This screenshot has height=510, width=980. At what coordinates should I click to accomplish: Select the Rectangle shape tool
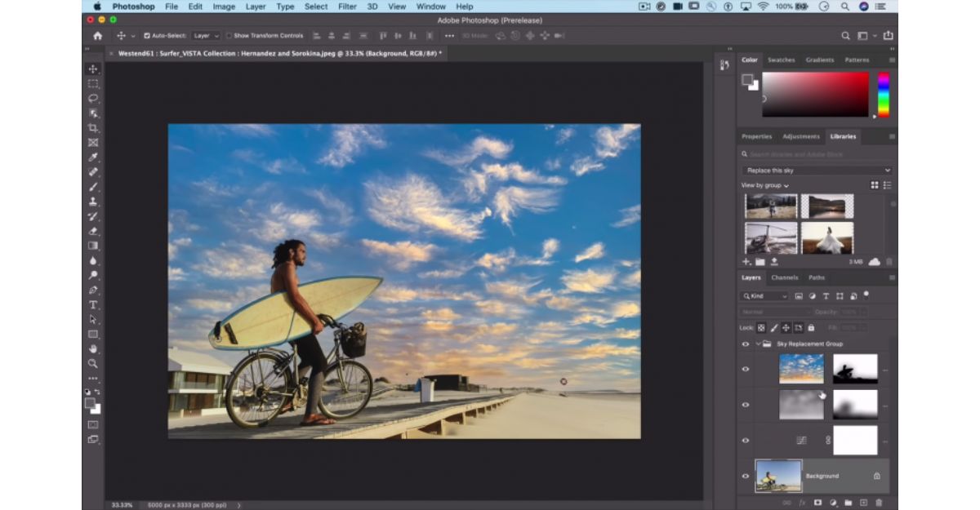pos(93,334)
